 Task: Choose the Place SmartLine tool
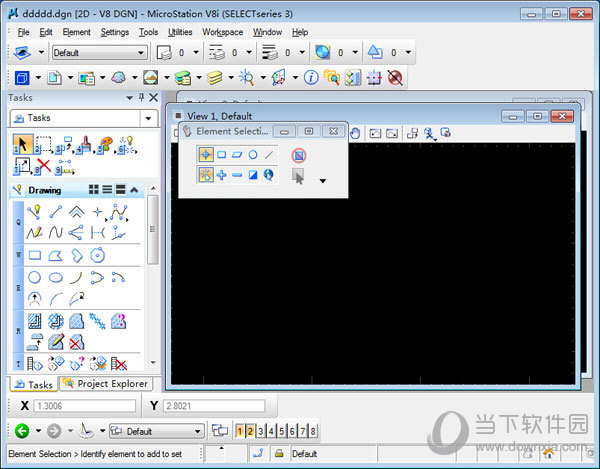click(34, 212)
